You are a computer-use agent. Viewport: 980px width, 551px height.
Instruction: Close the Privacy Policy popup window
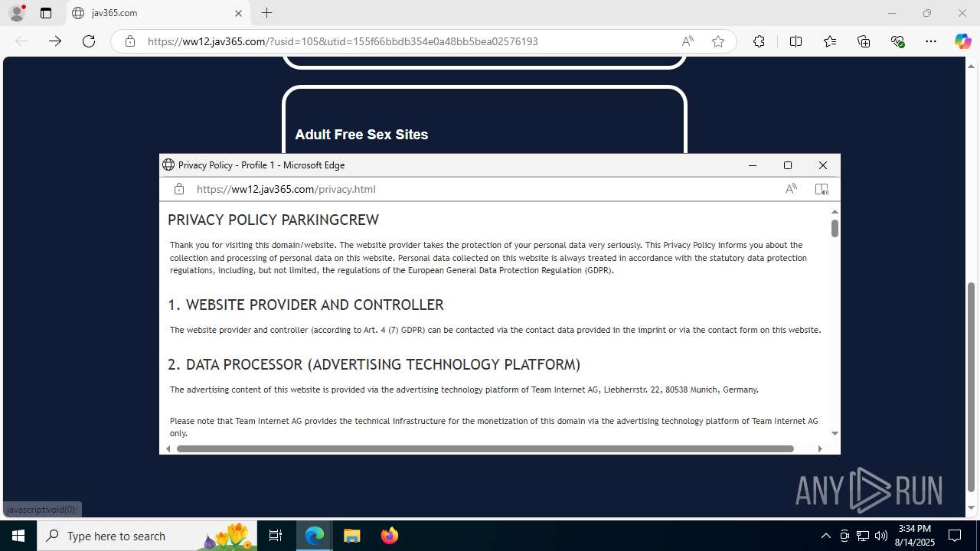pyautogui.click(x=822, y=165)
